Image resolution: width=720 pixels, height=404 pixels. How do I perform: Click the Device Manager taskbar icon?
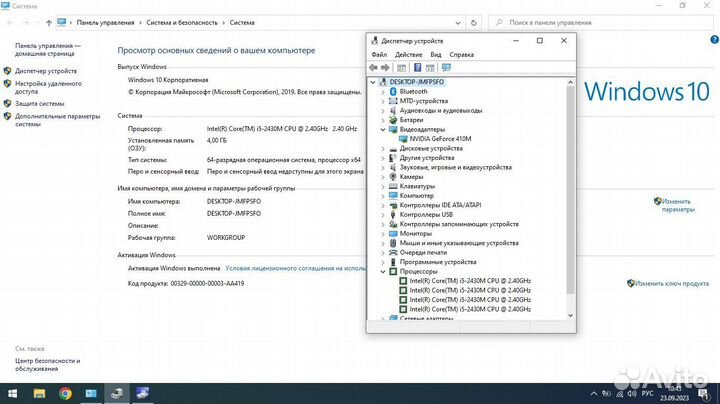(117, 393)
